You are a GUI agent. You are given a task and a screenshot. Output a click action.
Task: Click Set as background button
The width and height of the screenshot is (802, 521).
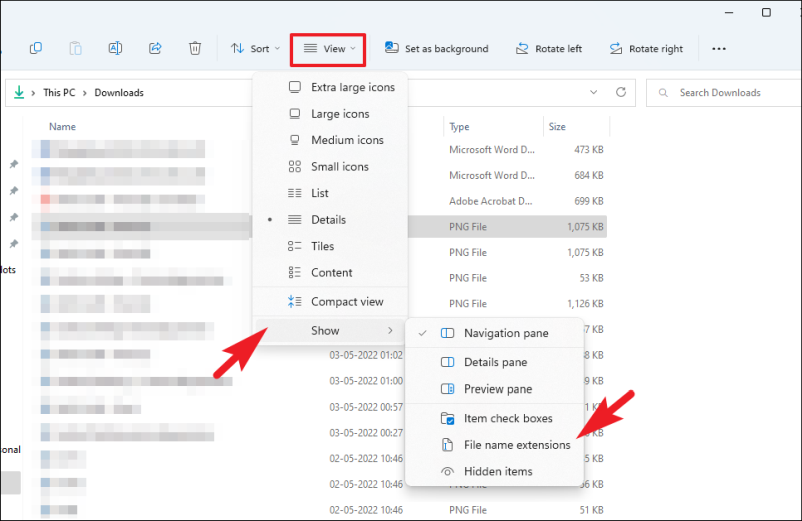coord(437,48)
